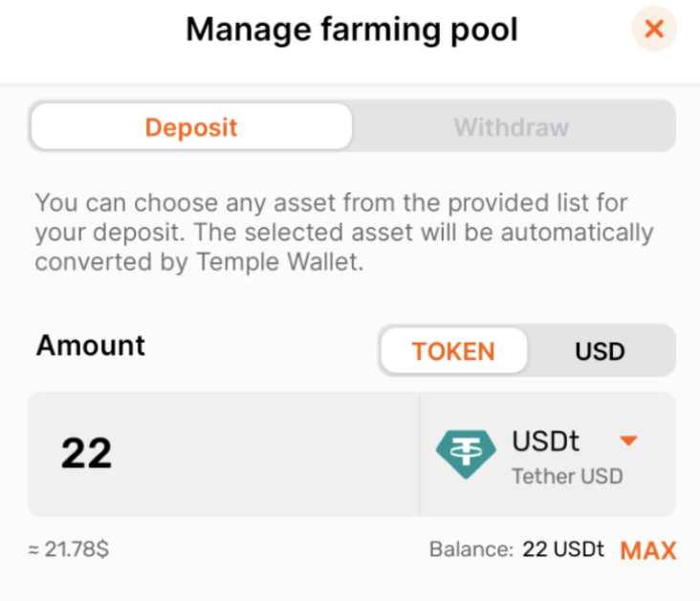Image resolution: width=700 pixels, height=601 pixels.
Task: Tap MAX to use full balance
Action: tap(648, 550)
